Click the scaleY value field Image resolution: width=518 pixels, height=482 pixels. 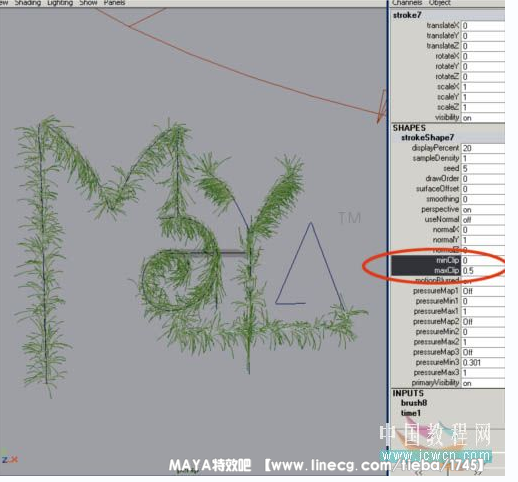pyautogui.click(x=483, y=97)
